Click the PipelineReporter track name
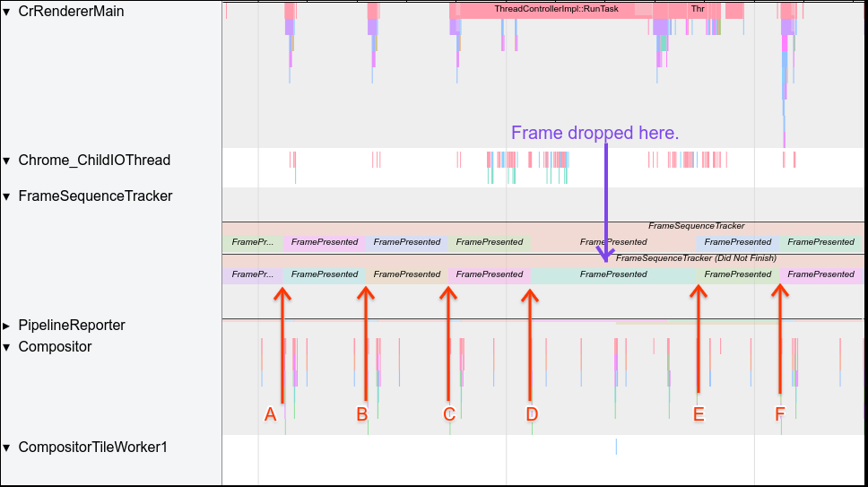The height and width of the screenshot is (487, 868). (x=72, y=326)
